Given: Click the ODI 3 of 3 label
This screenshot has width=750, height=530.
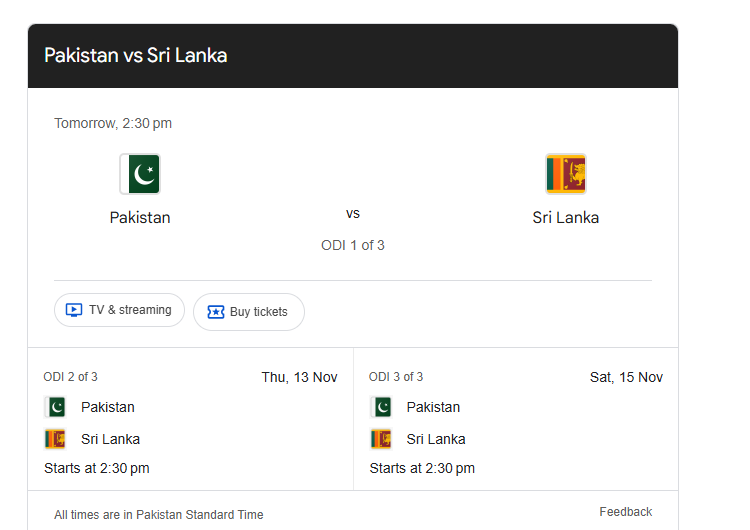Looking at the screenshot, I should pyautogui.click(x=396, y=377).
